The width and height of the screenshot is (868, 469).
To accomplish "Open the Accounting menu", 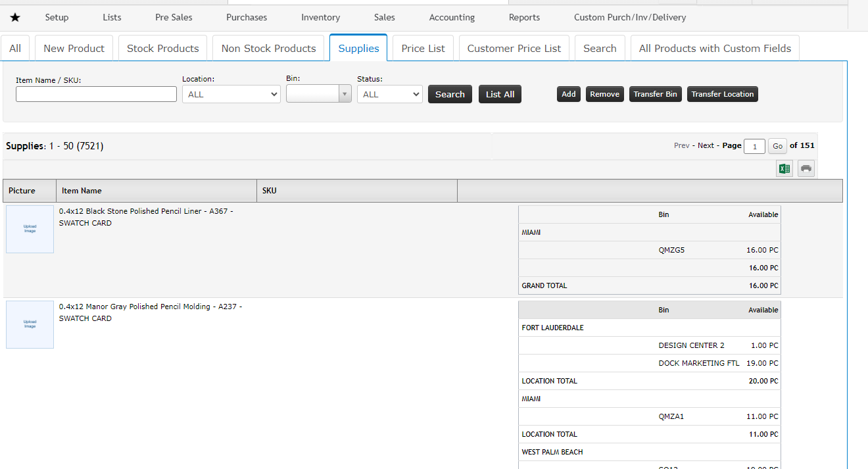I will (452, 17).
